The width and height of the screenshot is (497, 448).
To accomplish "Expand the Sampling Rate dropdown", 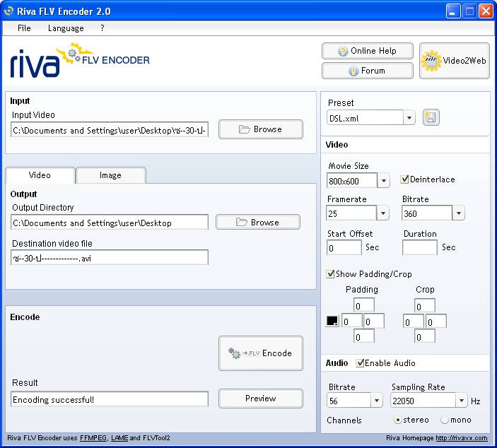I will (462, 400).
